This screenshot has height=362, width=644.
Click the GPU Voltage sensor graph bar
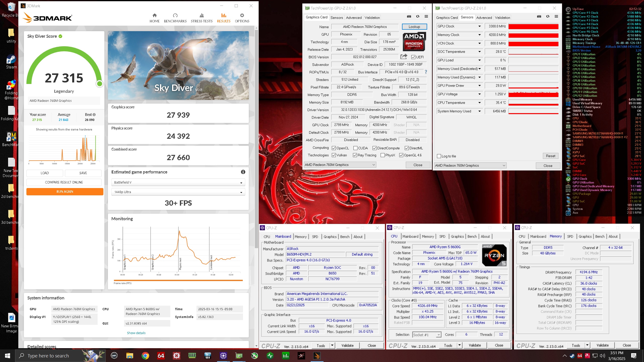coord(533,94)
